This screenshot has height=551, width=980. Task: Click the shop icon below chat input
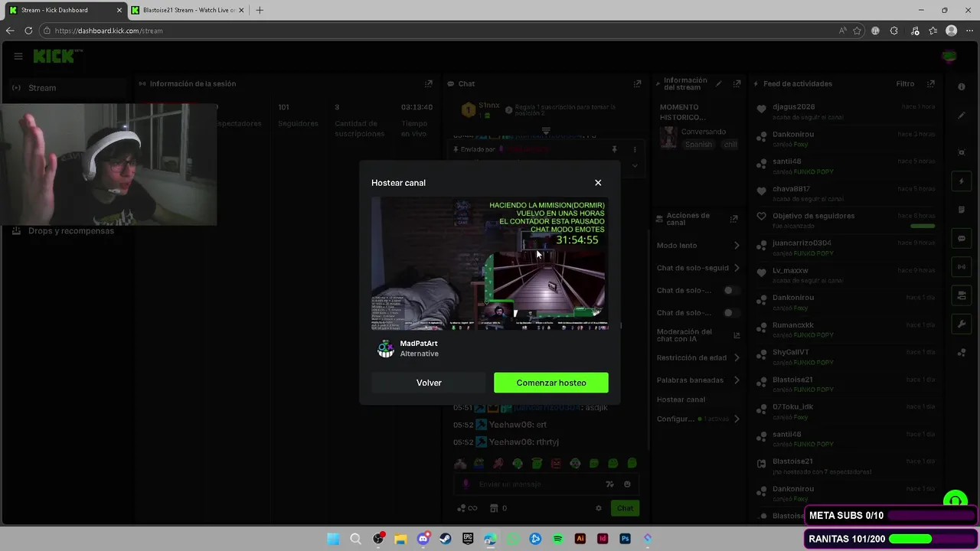pos(494,508)
